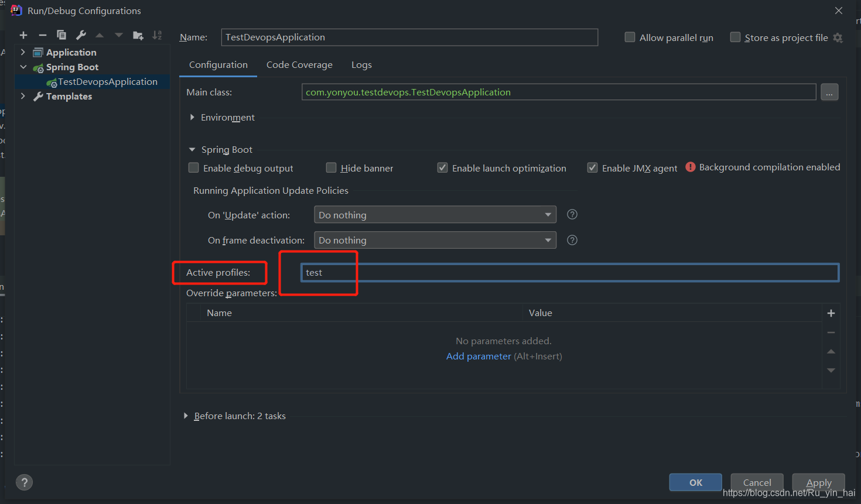This screenshot has height=504, width=861.
Task: Remove configuration with minus icon
Action: pos(42,35)
